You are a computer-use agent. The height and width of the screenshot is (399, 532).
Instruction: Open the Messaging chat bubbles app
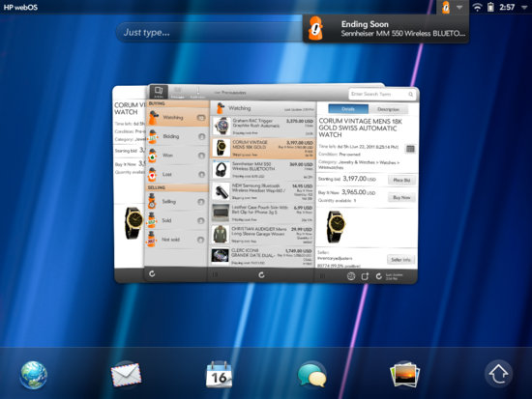[311, 375]
